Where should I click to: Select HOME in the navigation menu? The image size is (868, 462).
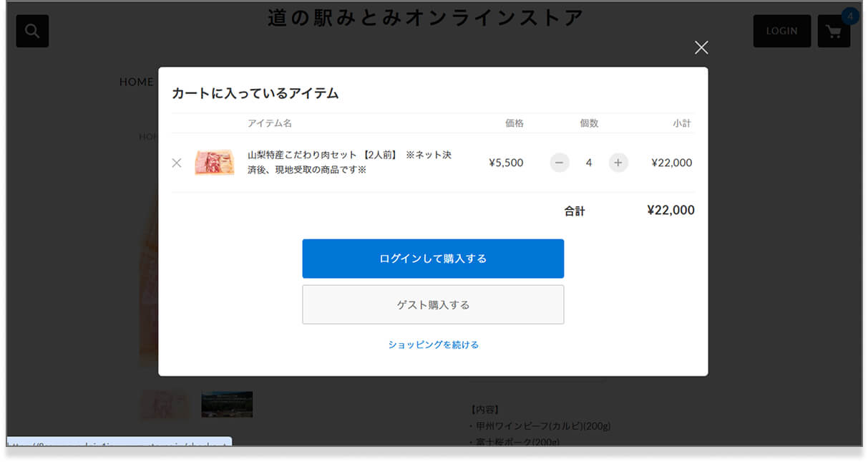(136, 82)
